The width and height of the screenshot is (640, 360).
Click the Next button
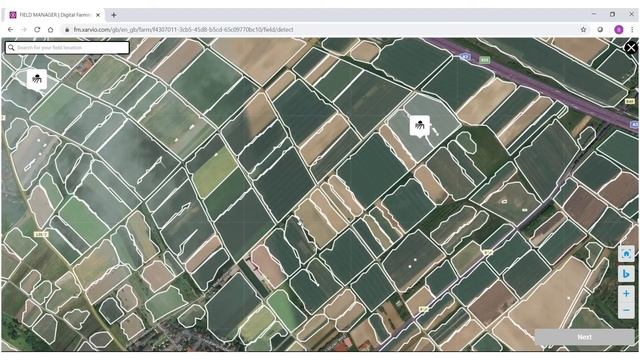tap(584, 337)
